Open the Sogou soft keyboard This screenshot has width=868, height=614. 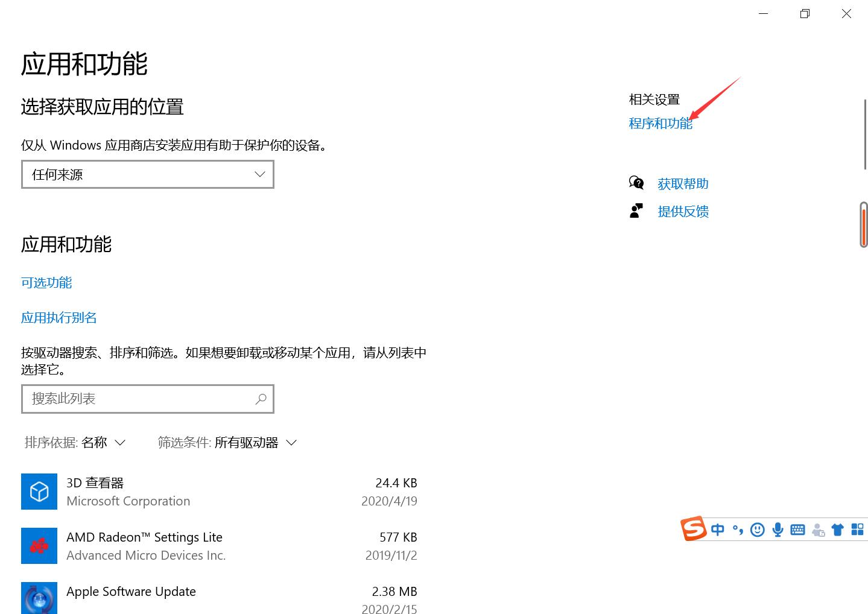(x=797, y=529)
